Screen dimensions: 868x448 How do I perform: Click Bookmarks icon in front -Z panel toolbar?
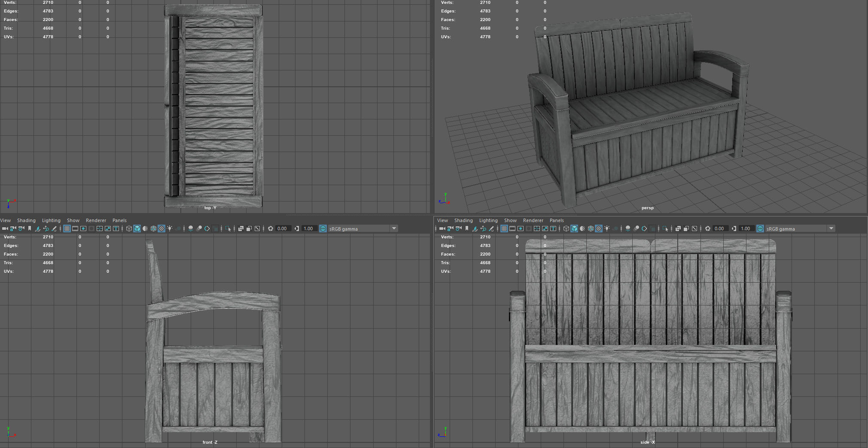(29, 229)
